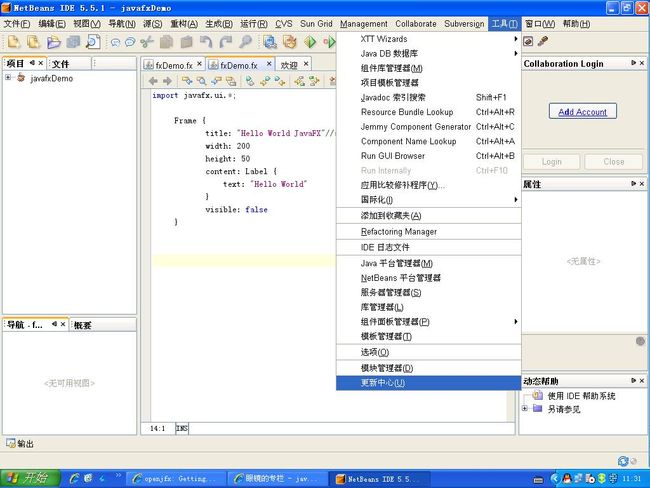
Task: Open the XTT Wizards submenu
Action: [x=428, y=39]
